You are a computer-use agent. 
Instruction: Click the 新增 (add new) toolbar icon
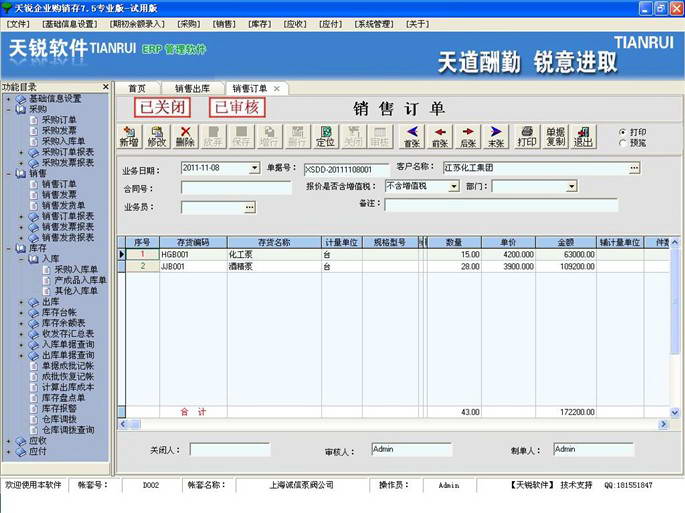[129, 136]
